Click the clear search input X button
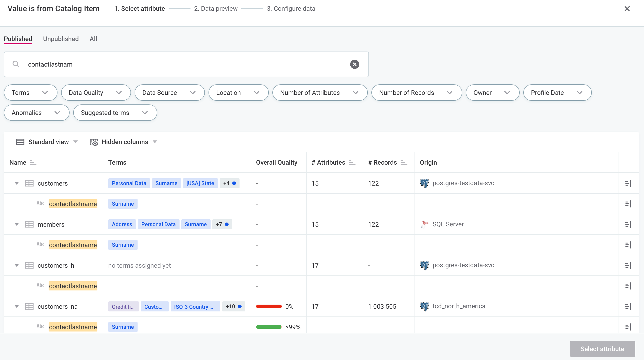 point(354,64)
